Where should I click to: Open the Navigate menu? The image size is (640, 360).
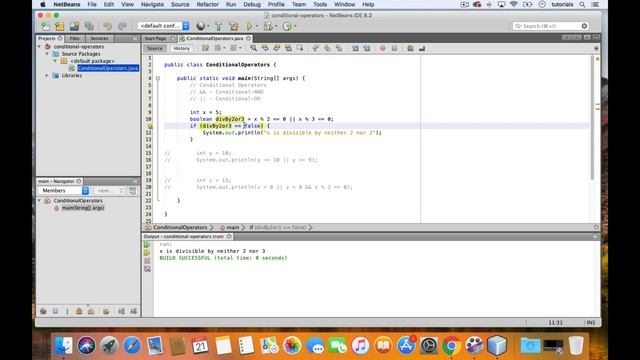[152, 4]
